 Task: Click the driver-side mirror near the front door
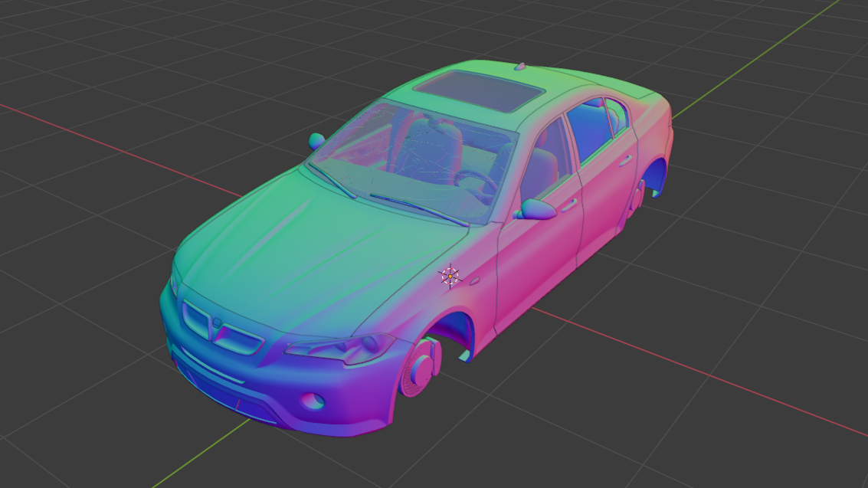point(536,210)
